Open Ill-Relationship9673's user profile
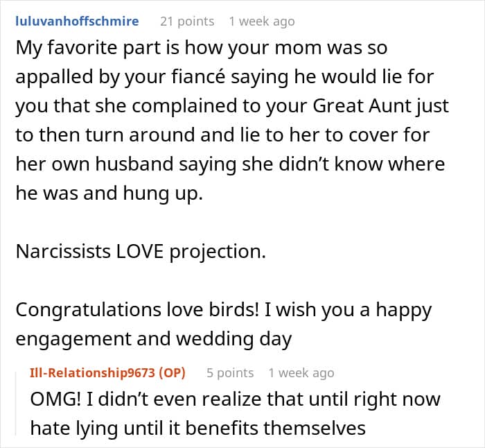The image size is (485, 448). point(94,373)
